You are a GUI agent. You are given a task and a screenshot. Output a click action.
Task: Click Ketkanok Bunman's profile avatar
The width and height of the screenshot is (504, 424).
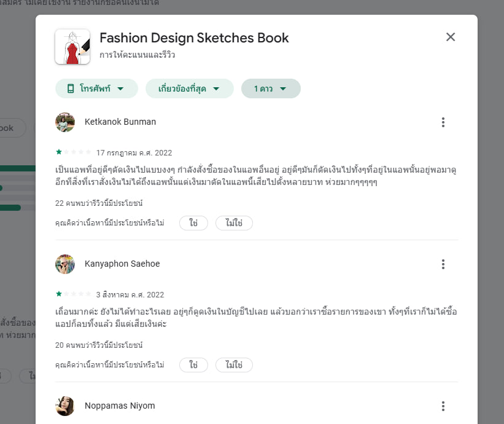(x=65, y=122)
